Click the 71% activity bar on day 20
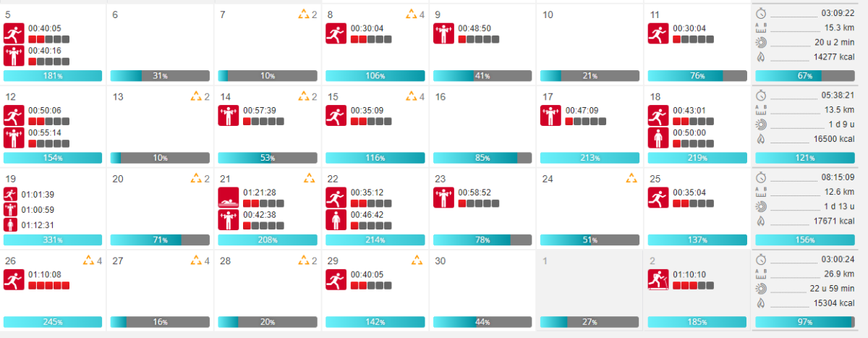Screen dimensions: 868x338 160,240
